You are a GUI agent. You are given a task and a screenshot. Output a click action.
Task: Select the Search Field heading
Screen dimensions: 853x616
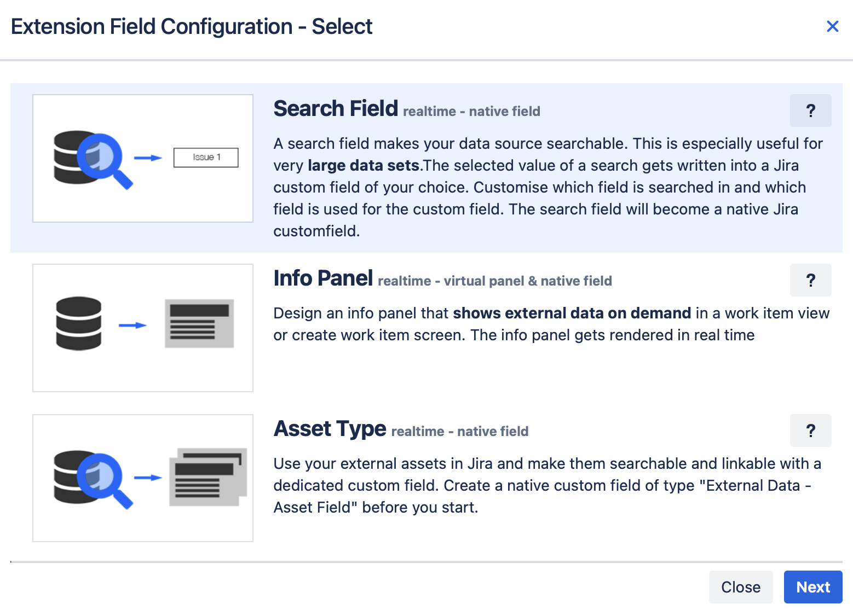click(x=336, y=108)
